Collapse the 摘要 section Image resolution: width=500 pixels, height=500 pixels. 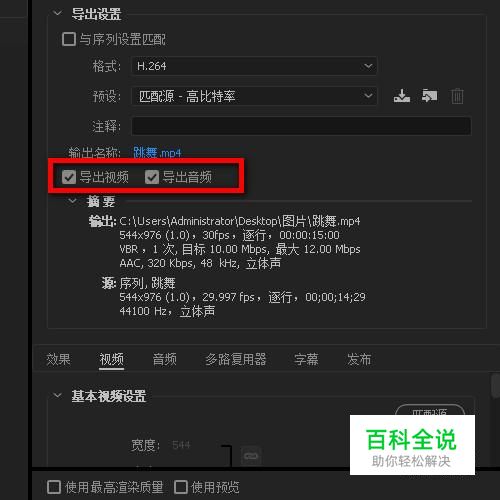coord(72,201)
